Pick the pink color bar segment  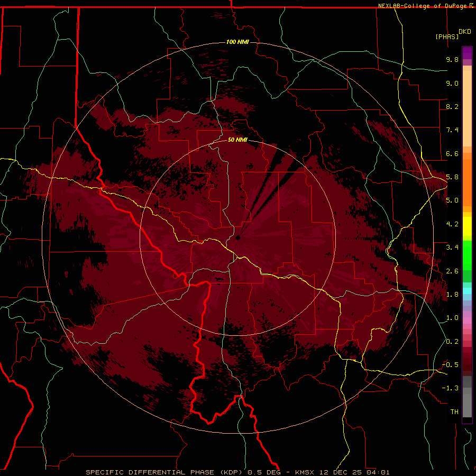tap(467, 321)
